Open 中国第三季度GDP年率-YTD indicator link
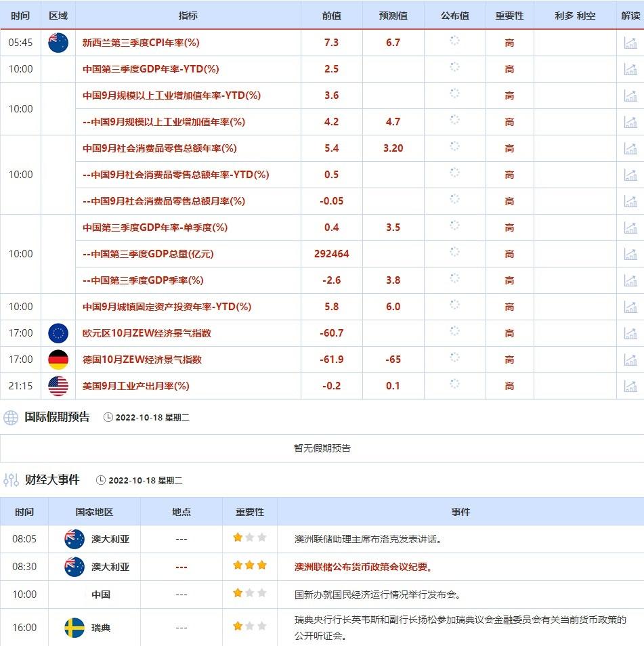 pyautogui.click(x=150, y=69)
